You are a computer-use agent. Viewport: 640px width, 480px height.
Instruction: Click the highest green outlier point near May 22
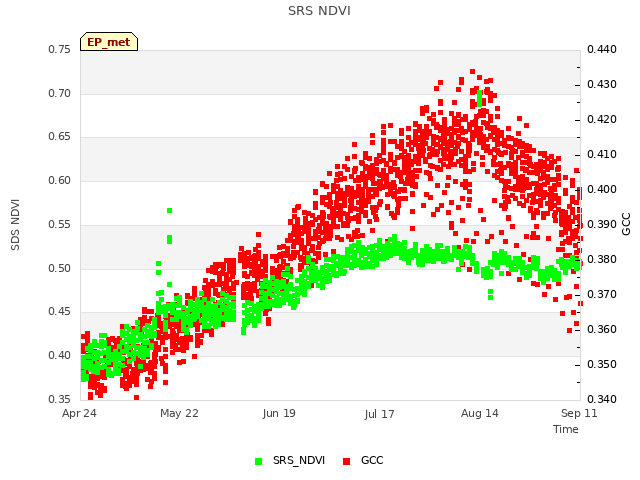pyautogui.click(x=169, y=211)
